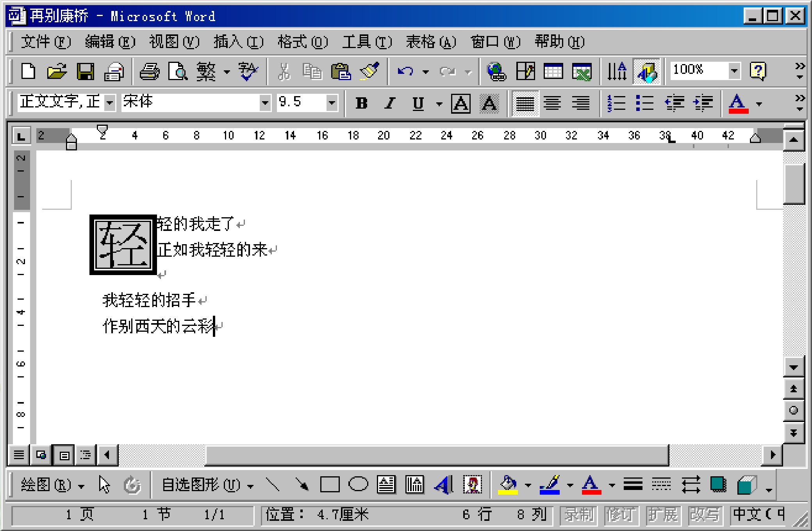Click the vertical scrollbar down arrow
The image size is (812, 531).
[x=794, y=367]
